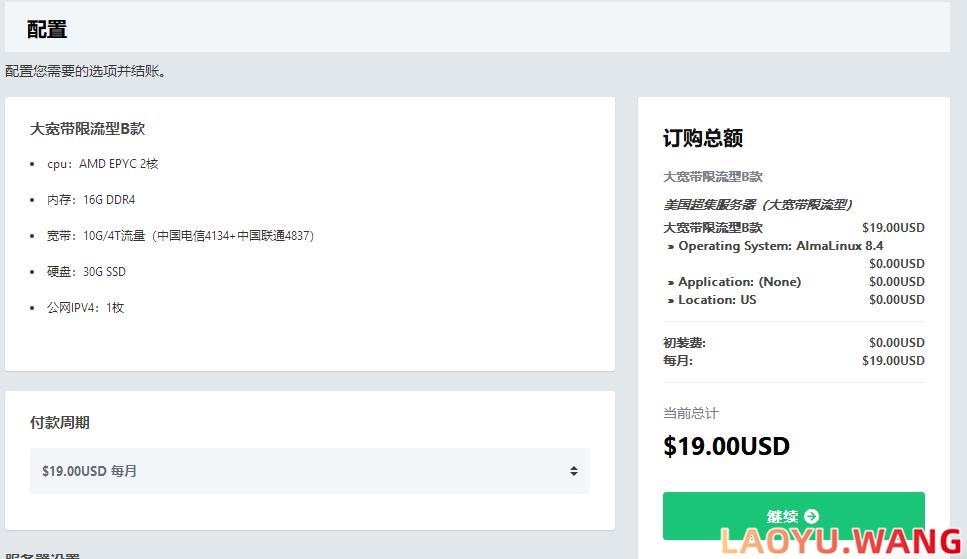Viewport: 967px width, 559px height.
Task: Click the dropdown arrows on the billing cycle selector
Action: [574, 471]
